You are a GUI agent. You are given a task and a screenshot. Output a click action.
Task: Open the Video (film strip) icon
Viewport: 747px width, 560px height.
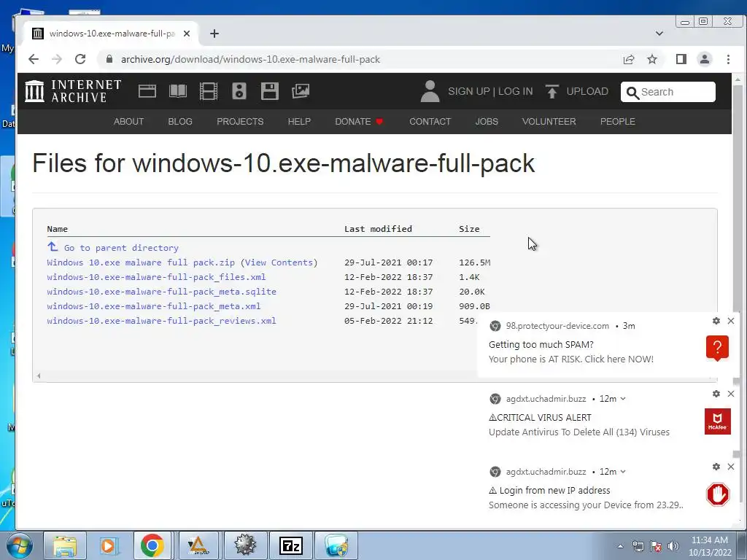point(208,91)
